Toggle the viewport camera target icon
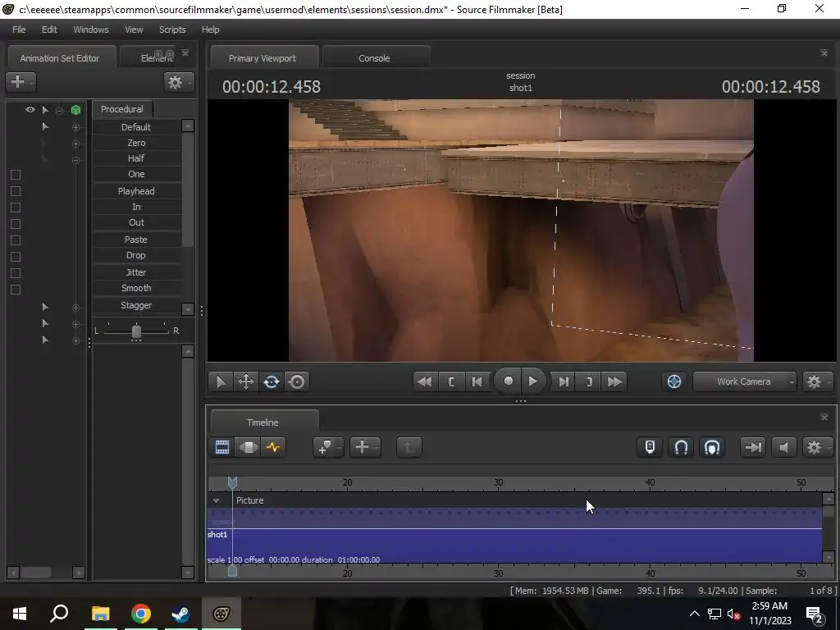 tap(674, 381)
